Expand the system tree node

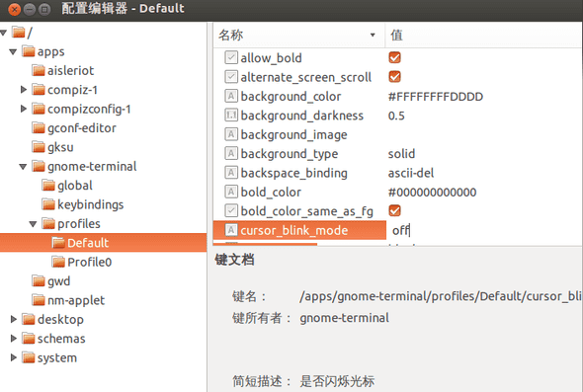(14, 357)
